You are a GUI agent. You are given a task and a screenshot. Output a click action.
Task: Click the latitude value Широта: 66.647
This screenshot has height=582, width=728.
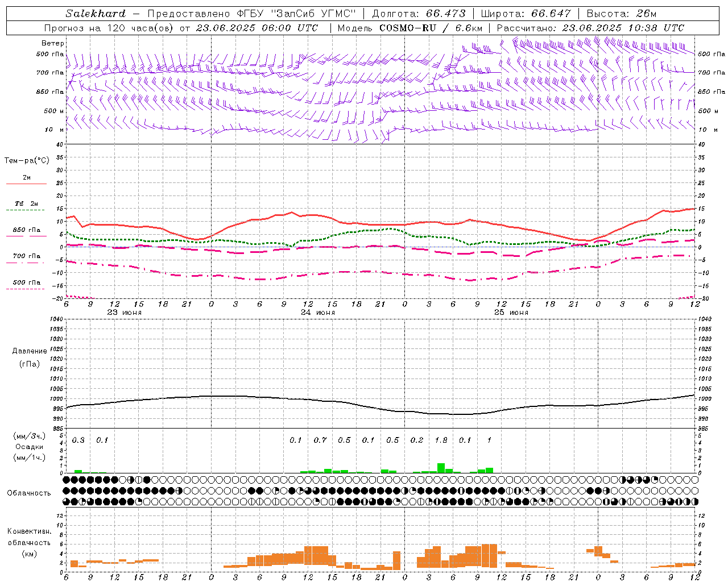pyautogui.click(x=526, y=14)
